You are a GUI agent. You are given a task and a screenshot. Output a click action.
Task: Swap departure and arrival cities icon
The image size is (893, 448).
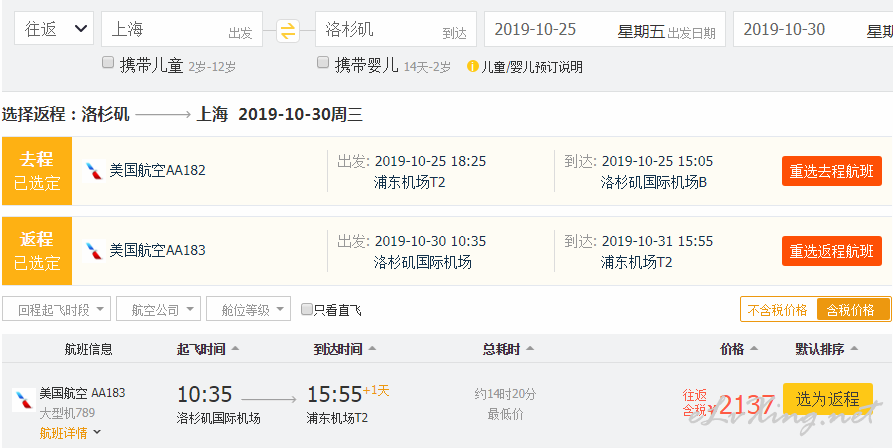pyautogui.click(x=288, y=31)
